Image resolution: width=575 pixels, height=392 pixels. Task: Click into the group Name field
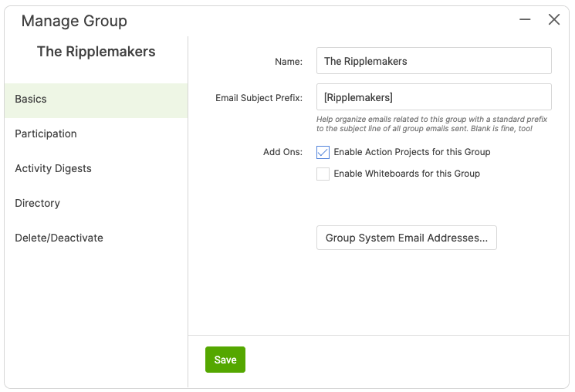(x=434, y=61)
